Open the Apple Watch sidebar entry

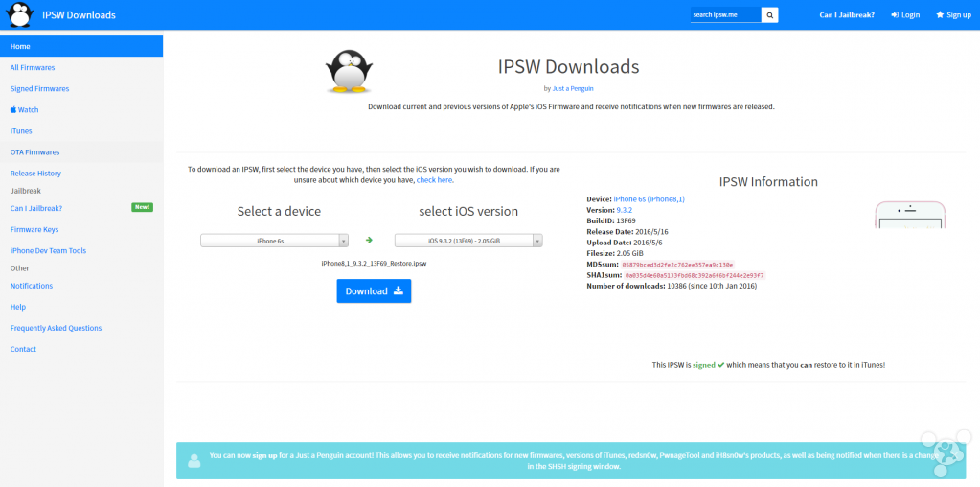(81, 110)
